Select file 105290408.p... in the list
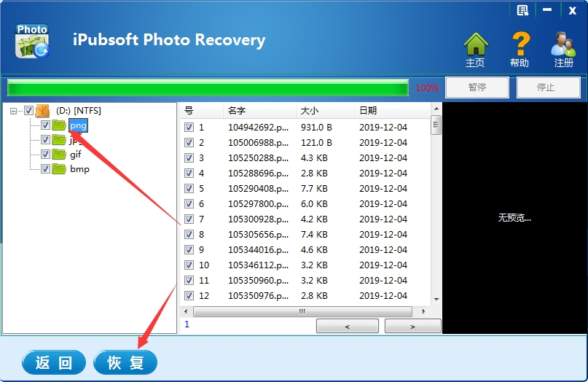Image resolution: width=588 pixels, height=382 pixels. click(259, 188)
